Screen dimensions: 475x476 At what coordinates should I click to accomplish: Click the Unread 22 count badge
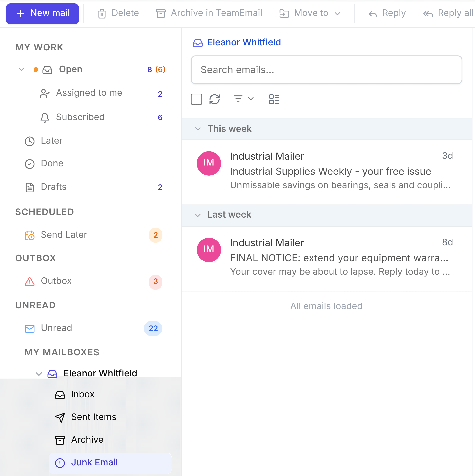(153, 328)
